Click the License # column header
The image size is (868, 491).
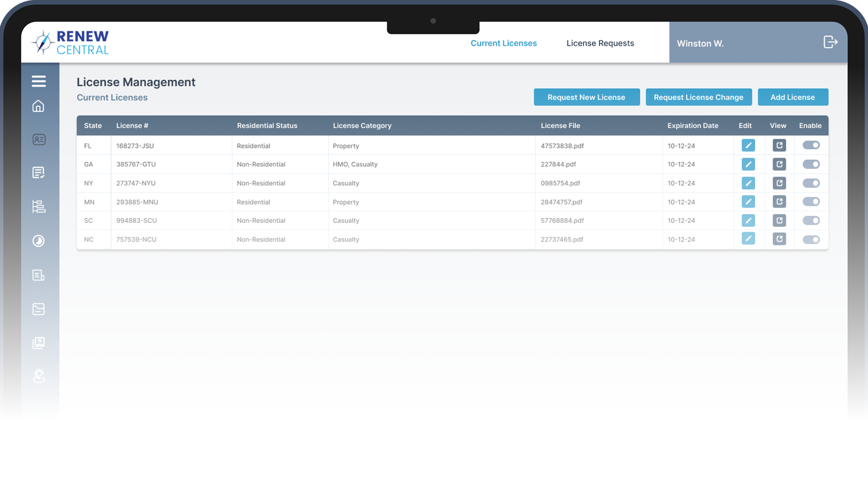click(132, 125)
